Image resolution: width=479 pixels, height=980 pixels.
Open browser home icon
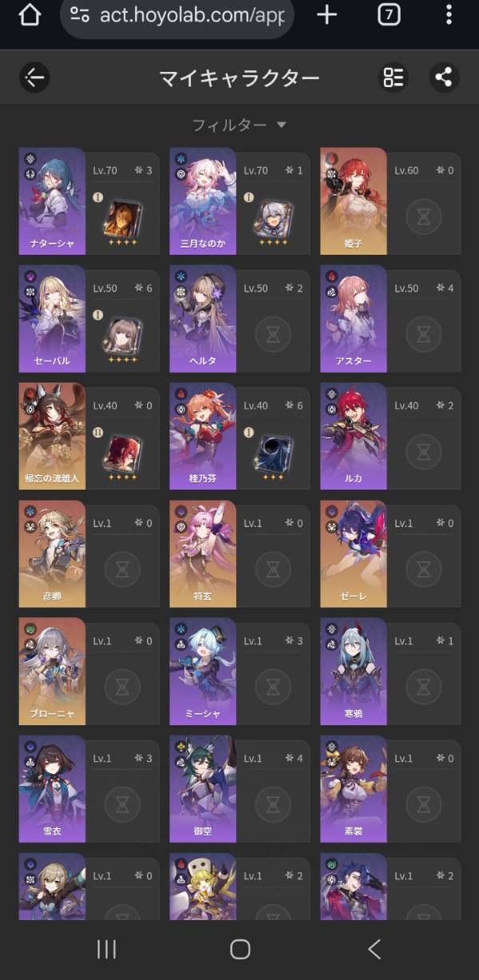(x=29, y=14)
